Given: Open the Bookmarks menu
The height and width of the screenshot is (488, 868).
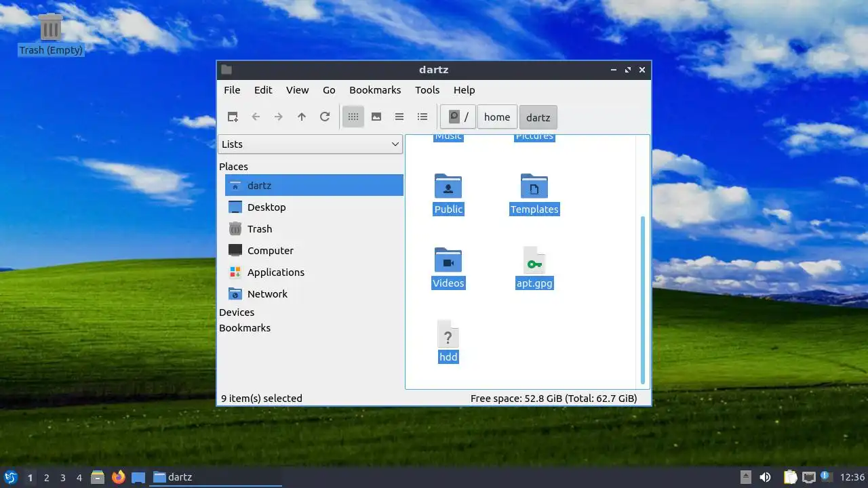Looking at the screenshot, I should (x=375, y=90).
